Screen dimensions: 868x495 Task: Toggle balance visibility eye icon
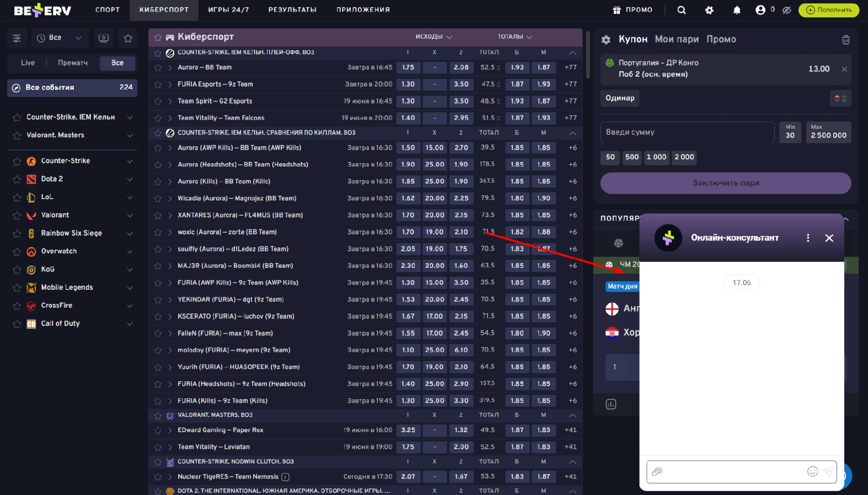(x=787, y=10)
